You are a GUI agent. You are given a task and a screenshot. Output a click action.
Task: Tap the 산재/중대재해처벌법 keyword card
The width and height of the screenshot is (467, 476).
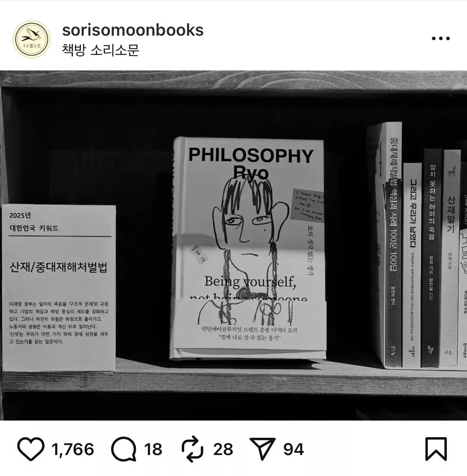(x=59, y=288)
